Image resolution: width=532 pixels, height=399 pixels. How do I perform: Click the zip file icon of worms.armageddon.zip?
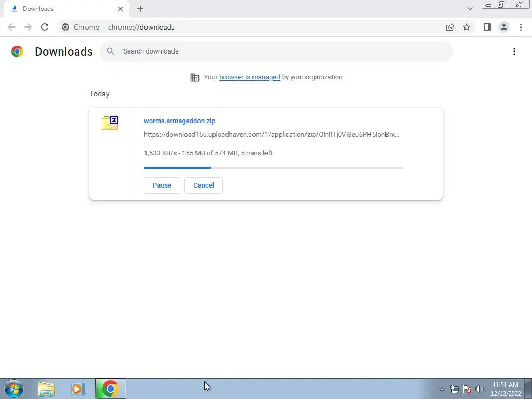[110, 123]
